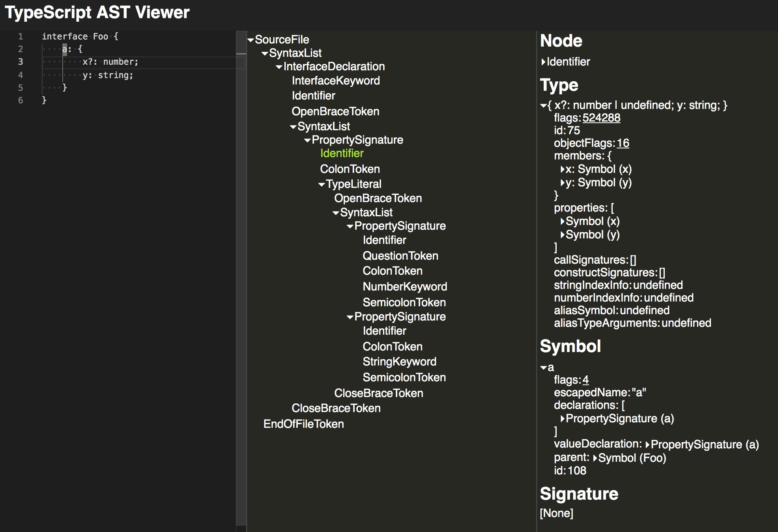Expand Symbol (y) under properties

click(562, 235)
